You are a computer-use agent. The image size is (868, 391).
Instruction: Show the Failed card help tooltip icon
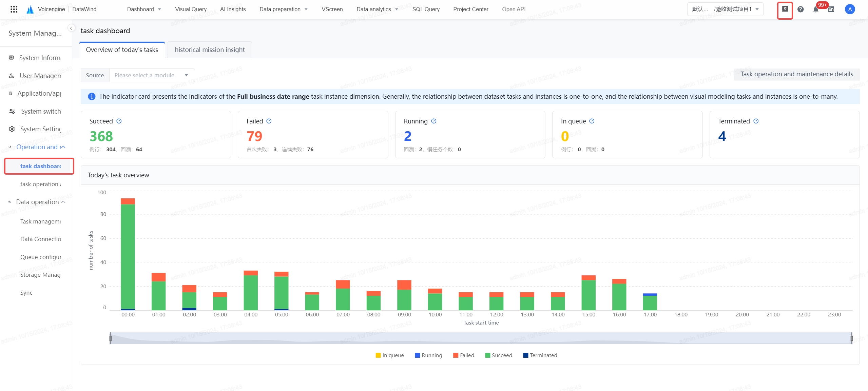(269, 121)
